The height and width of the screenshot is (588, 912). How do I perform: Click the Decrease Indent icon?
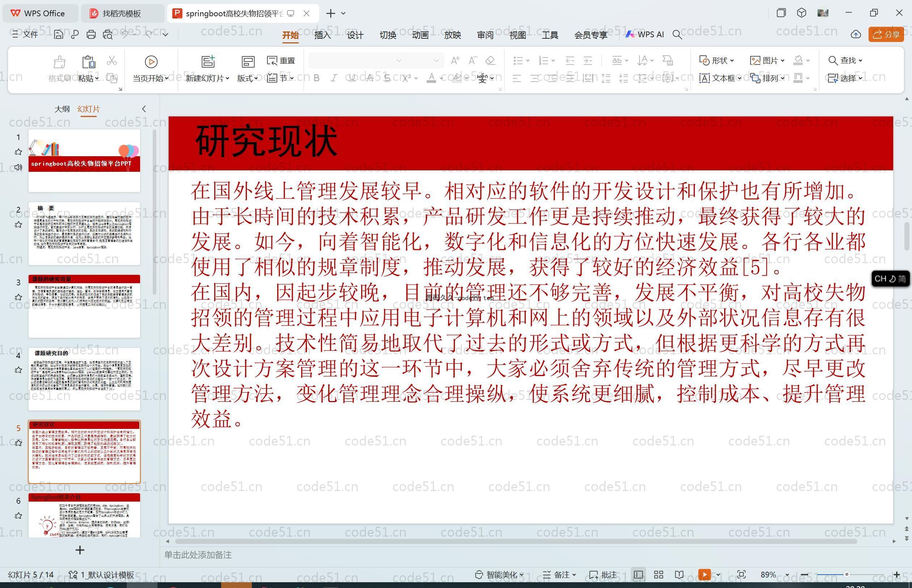click(x=570, y=60)
